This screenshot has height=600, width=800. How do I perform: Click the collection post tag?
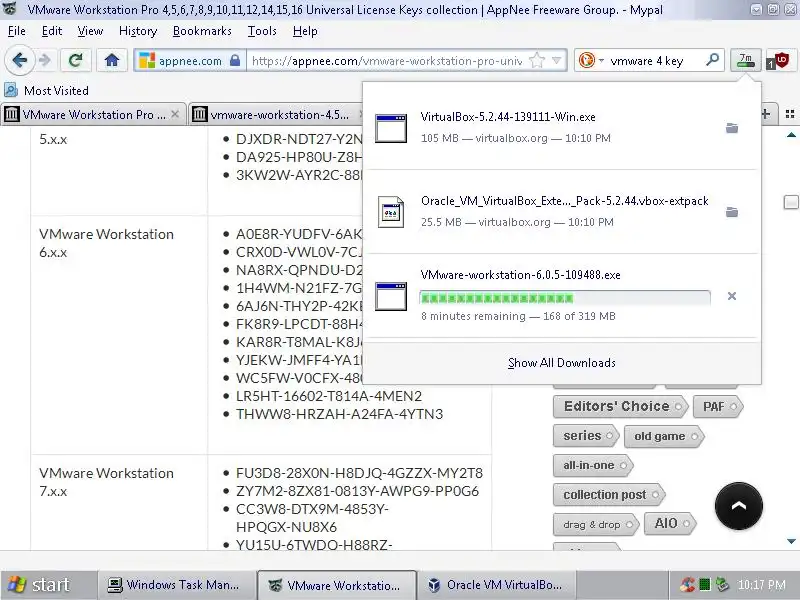tap(609, 494)
